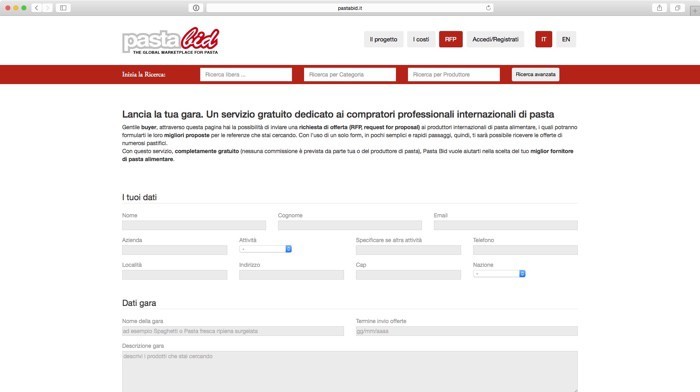Focus the Nome della gara field

tap(233, 331)
